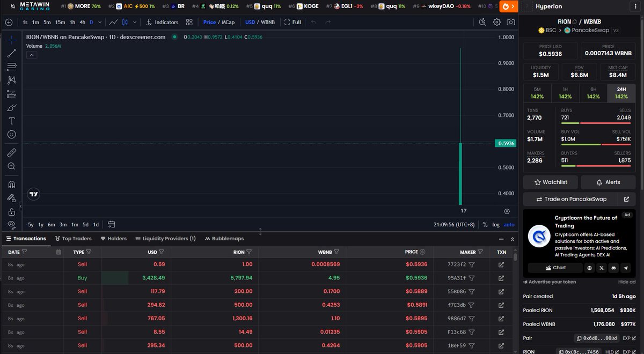This screenshot has width=644, height=354.
Task: Switch quote currency to WBNB
Action: (x=267, y=22)
